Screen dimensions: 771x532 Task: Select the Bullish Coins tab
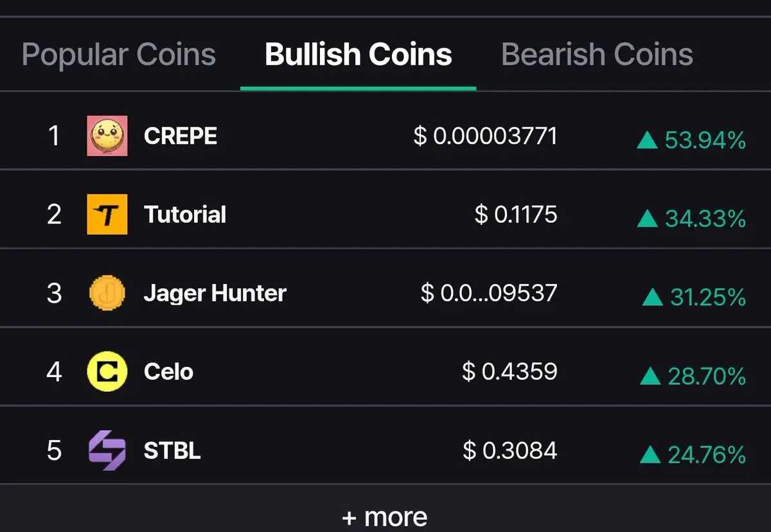click(x=359, y=55)
